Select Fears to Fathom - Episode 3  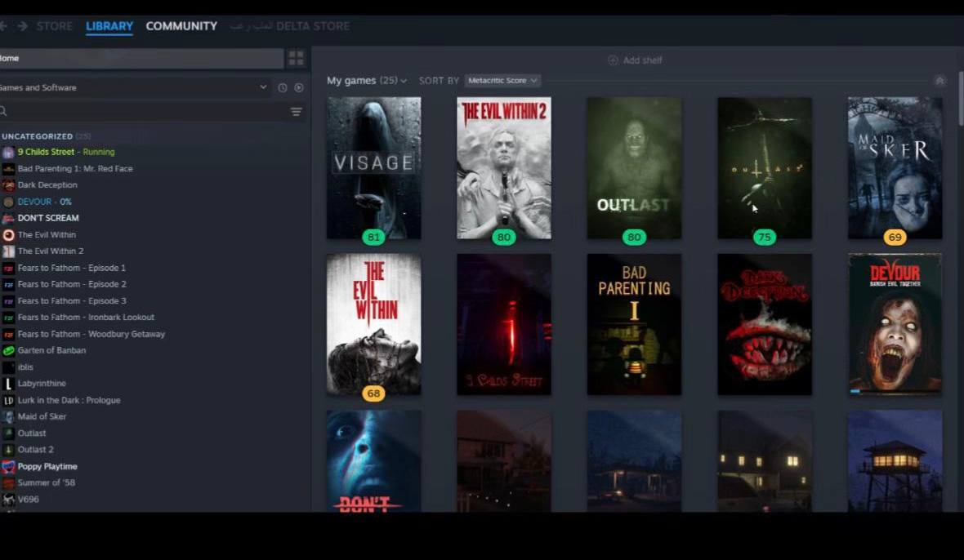click(72, 301)
